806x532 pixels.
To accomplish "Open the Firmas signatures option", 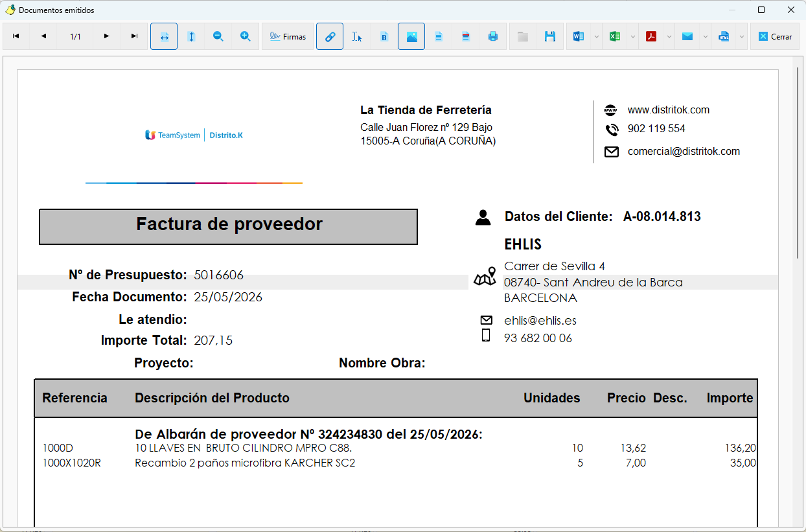I will [x=288, y=37].
